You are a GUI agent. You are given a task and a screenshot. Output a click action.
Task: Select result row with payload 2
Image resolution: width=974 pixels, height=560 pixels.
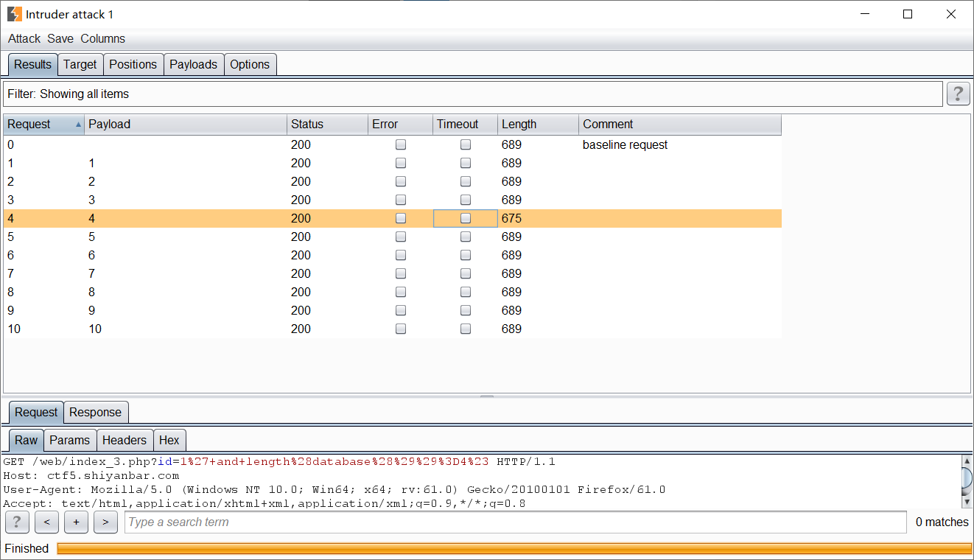click(x=393, y=182)
